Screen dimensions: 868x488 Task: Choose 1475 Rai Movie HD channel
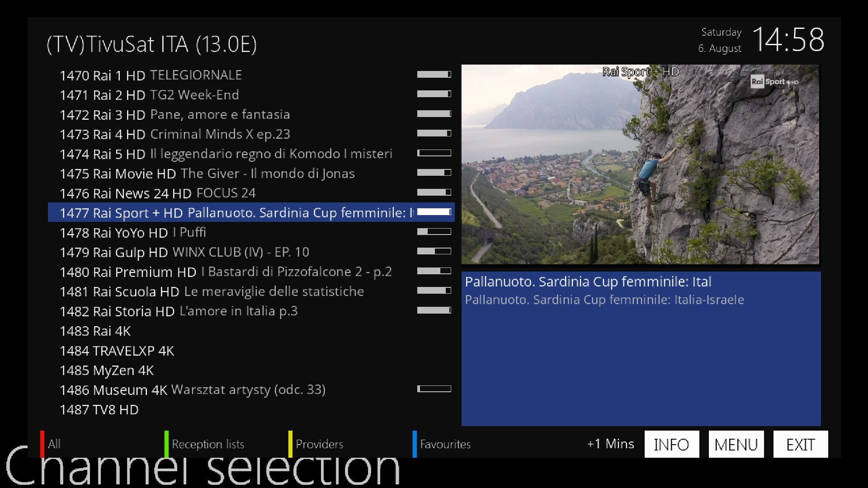[x=251, y=174]
